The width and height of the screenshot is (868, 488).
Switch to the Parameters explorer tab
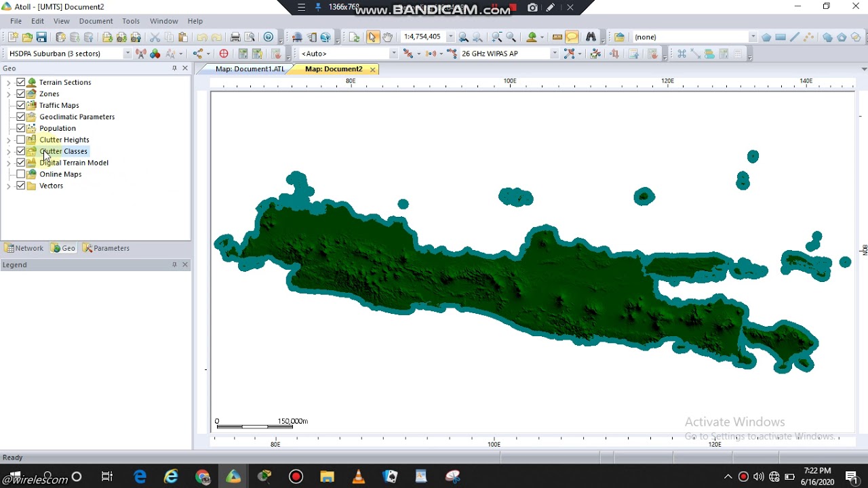(x=106, y=248)
